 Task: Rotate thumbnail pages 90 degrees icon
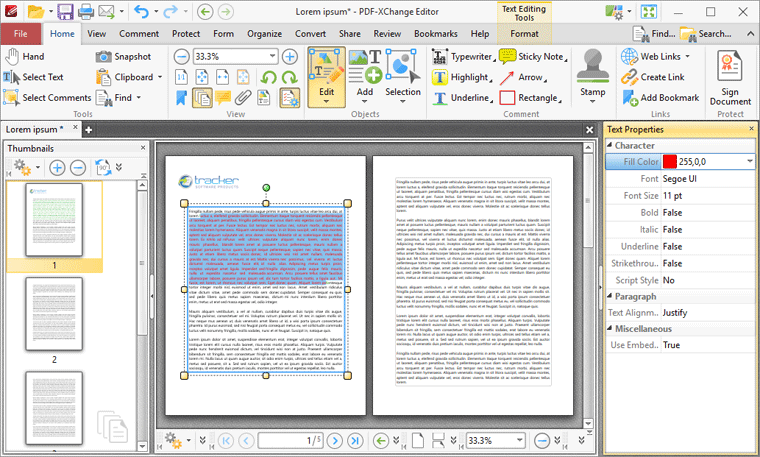pos(102,168)
